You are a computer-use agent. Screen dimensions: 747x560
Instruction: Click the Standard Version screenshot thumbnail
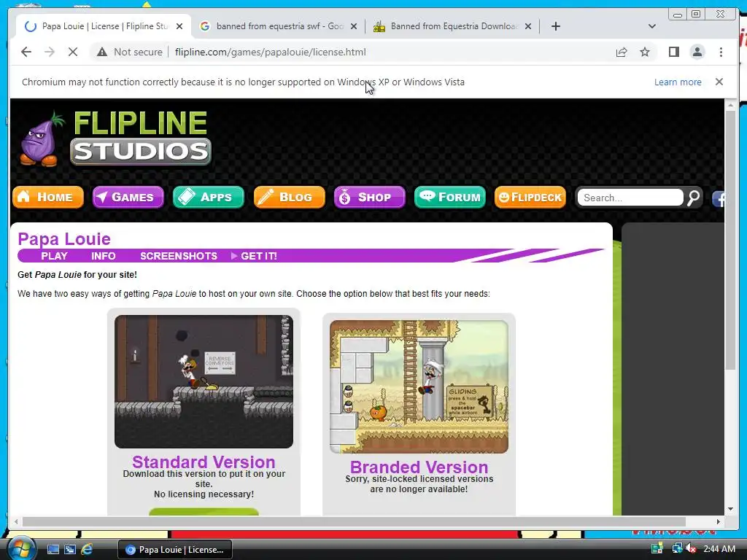pyautogui.click(x=204, y=381)
